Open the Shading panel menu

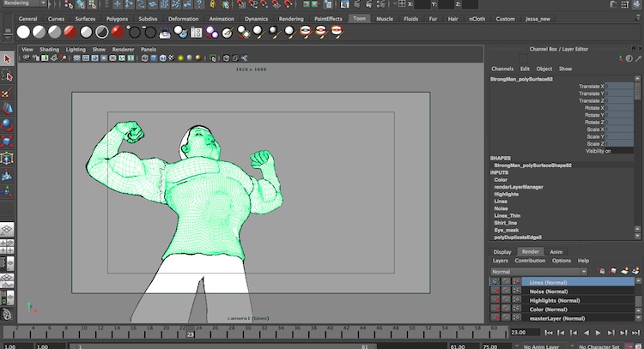click(49, 49)
